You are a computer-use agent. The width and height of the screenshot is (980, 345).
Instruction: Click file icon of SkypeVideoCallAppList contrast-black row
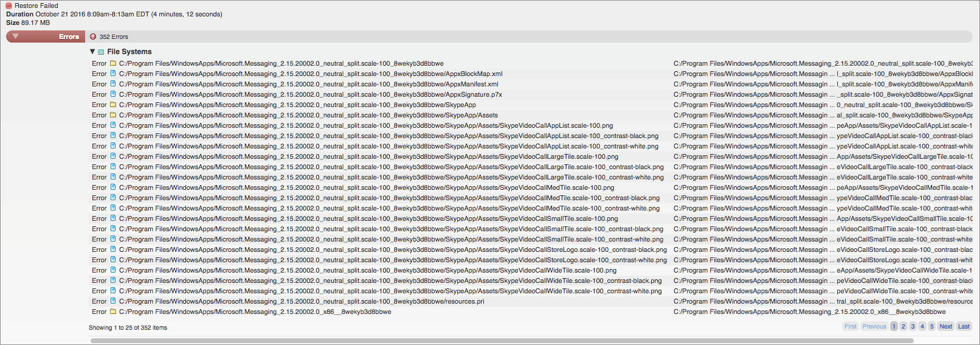(x=113, y=136)
